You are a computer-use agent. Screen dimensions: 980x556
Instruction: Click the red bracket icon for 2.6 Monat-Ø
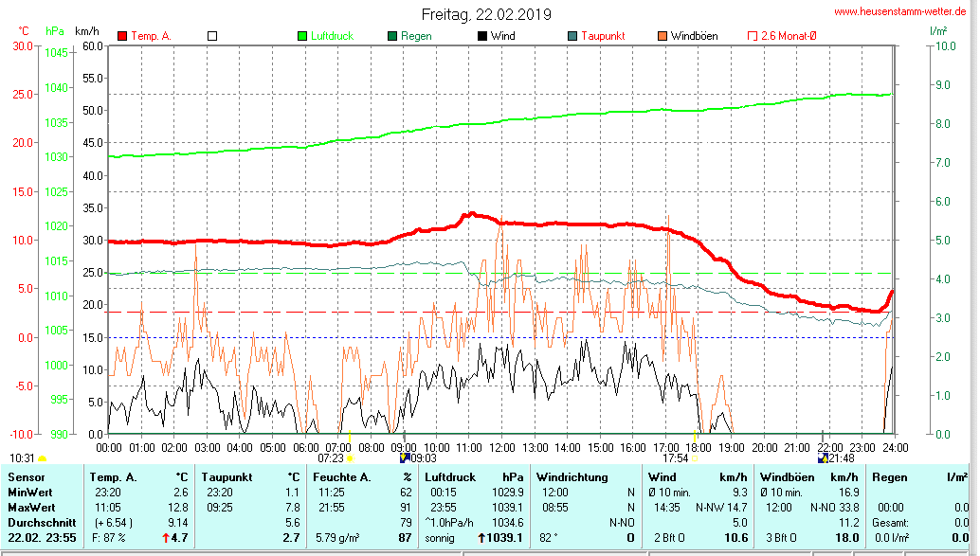click(753, 36)
